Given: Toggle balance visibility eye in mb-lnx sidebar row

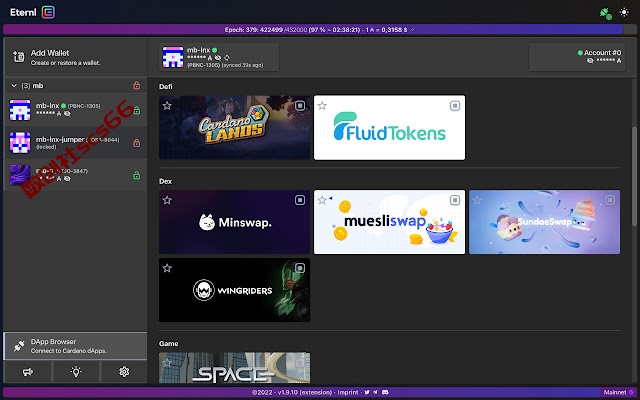Looking at the screenshot, I should pos(67,114).
